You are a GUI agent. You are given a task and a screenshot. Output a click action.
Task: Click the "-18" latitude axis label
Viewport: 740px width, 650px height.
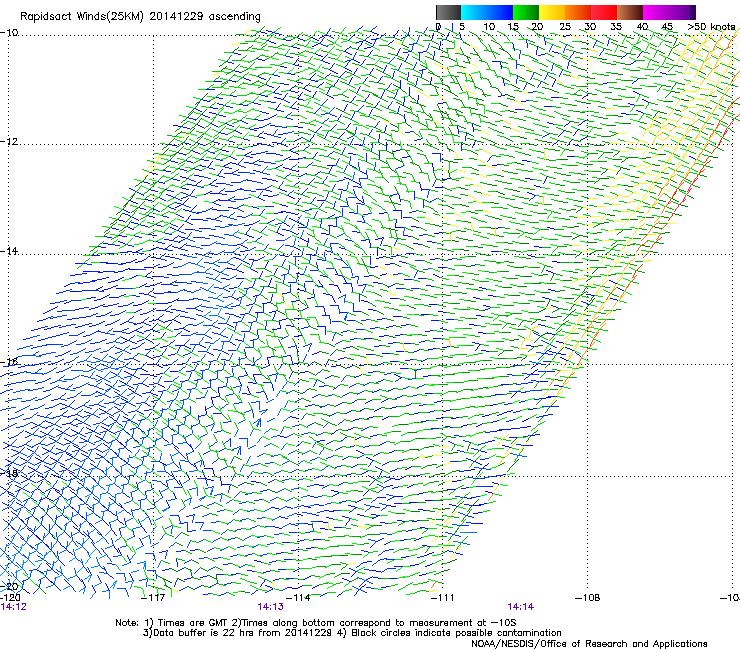coord(9,473)
